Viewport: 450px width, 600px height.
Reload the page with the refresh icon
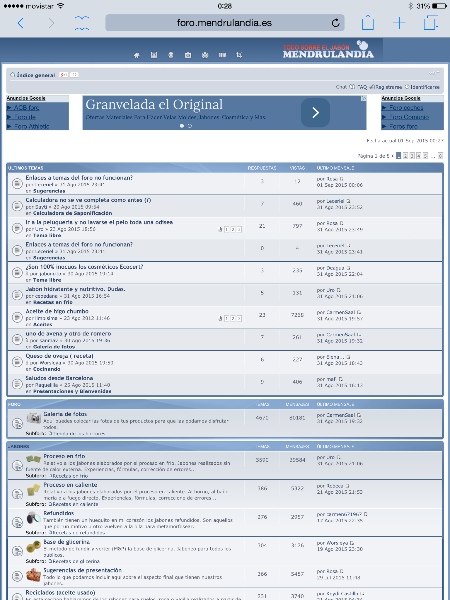(x=336, y=23)
